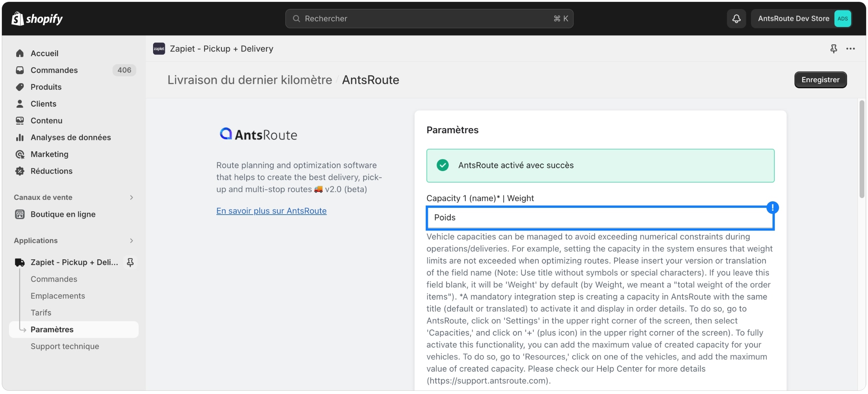
Task: Click the Produits tag icon
Action: coord(20,87)
